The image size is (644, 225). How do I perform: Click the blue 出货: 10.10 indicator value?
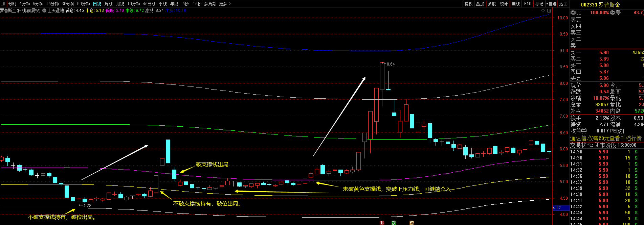[x=176, y=11]
